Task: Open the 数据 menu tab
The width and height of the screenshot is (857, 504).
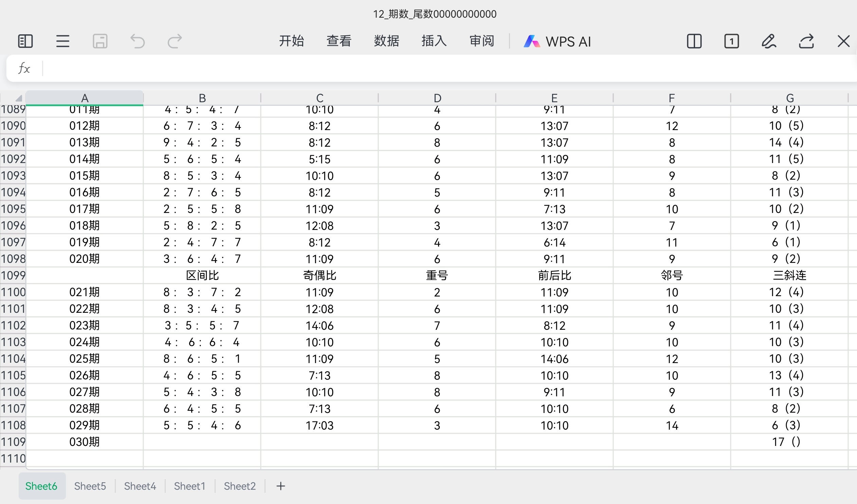Action: click(x=386, y=41)
